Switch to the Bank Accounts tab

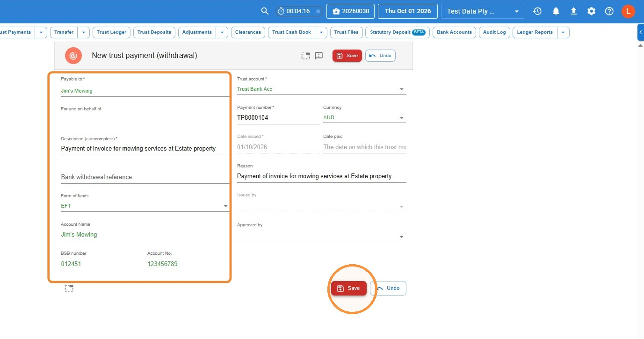tap(454, 32)
